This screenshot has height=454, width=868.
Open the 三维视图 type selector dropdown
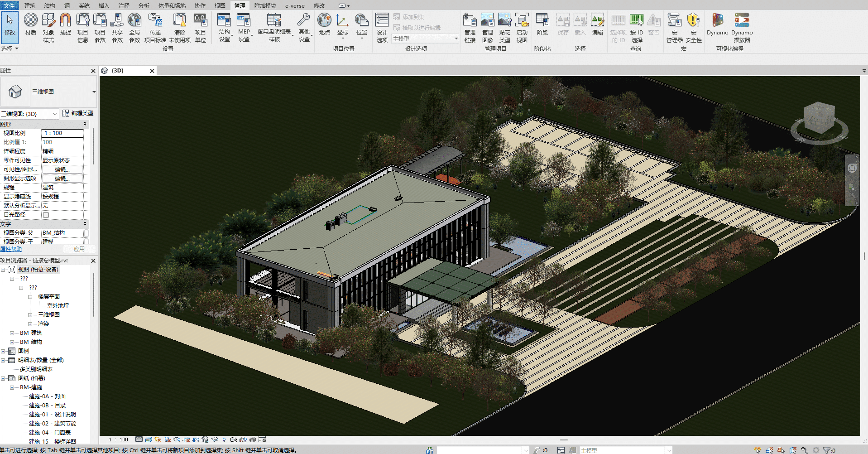[x=94, y=92]
